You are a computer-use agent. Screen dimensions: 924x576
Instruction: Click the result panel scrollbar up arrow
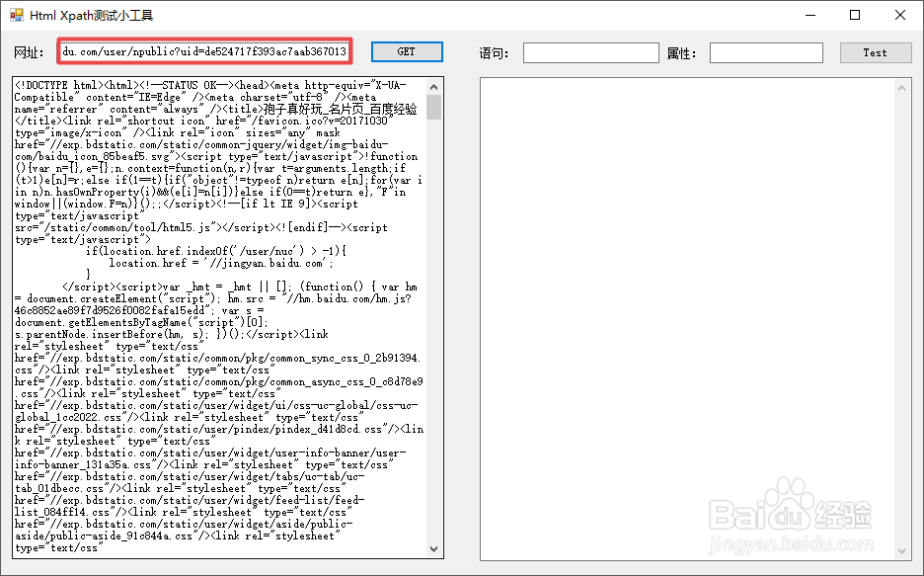(x=901, y=88)
